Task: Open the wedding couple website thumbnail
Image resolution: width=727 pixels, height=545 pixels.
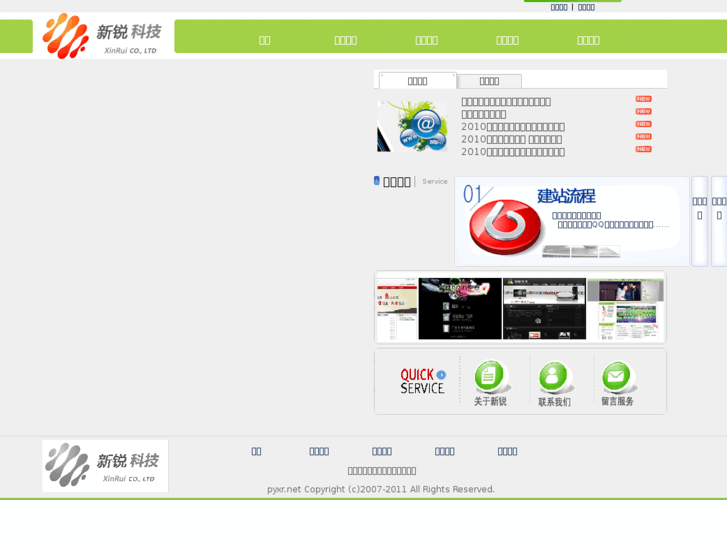Action: click(x=625, y=308)
